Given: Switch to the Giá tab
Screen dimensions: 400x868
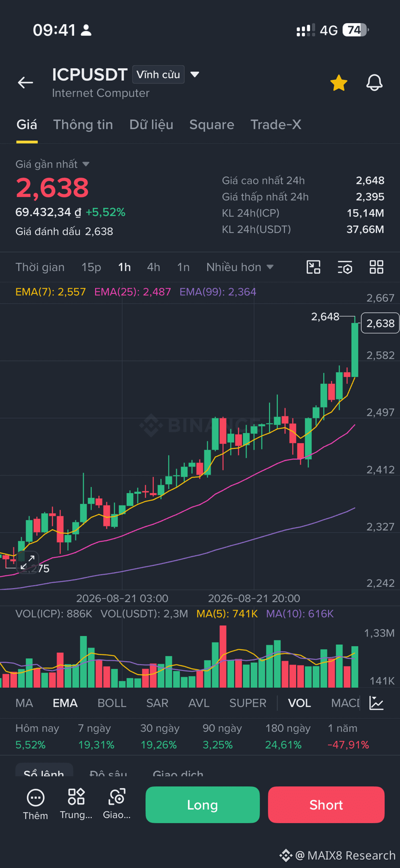Looking at the screenshot, I should coord(27,125).
